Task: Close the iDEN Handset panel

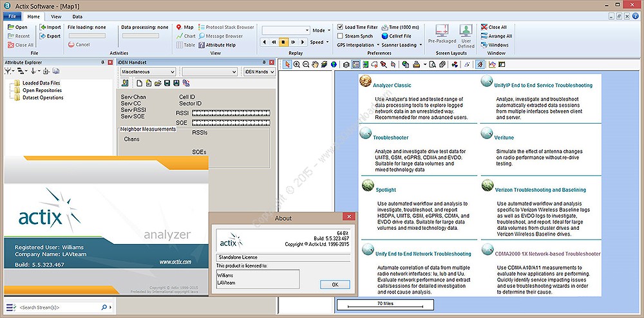Action: coord(272,62)
